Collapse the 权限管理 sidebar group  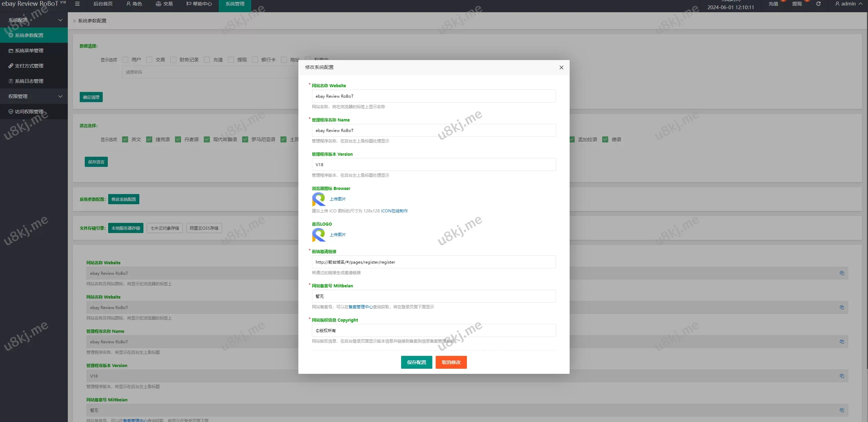pos(34,96)
